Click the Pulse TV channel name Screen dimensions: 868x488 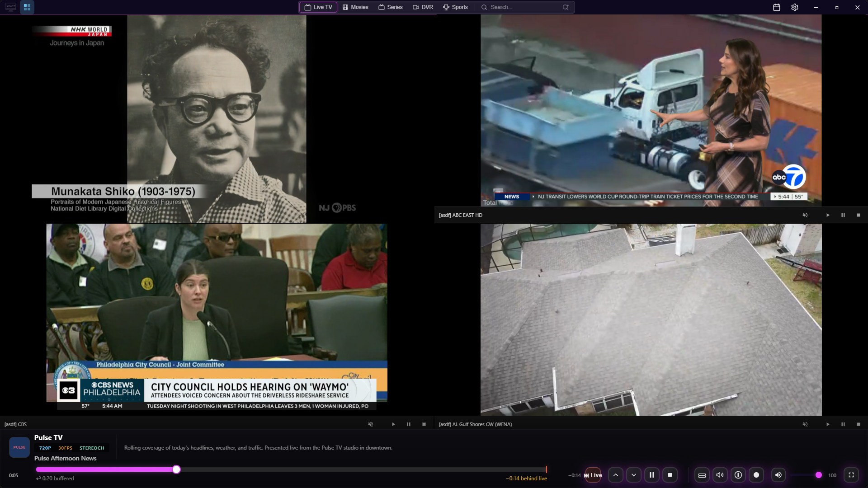[x=48, y=437]
